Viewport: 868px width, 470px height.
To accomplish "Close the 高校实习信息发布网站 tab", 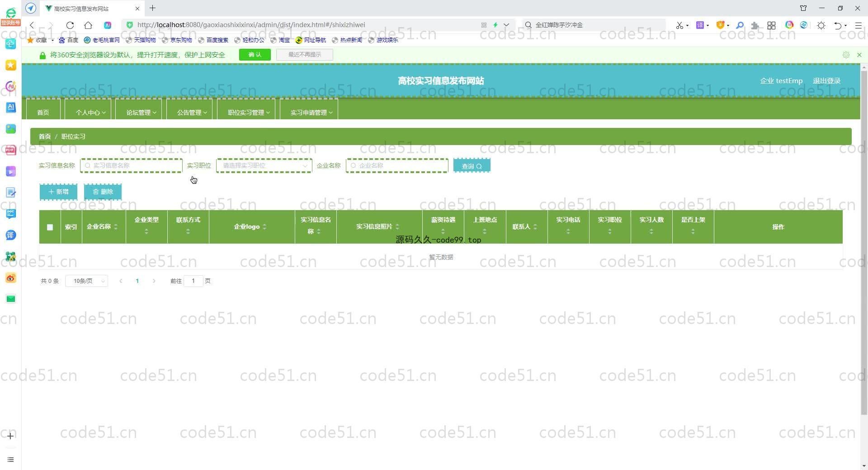I will pos(137,9).
